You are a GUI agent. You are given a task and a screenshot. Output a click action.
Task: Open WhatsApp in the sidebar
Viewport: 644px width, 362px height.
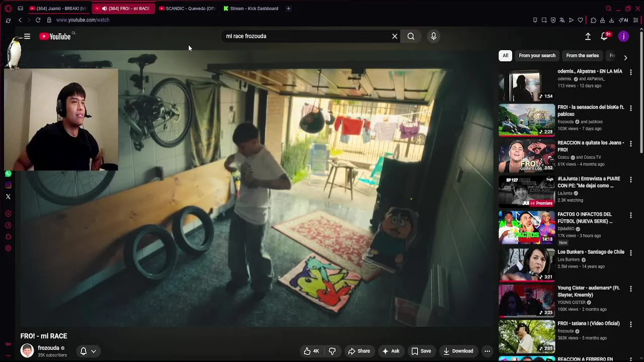click(x=8, y=174)
